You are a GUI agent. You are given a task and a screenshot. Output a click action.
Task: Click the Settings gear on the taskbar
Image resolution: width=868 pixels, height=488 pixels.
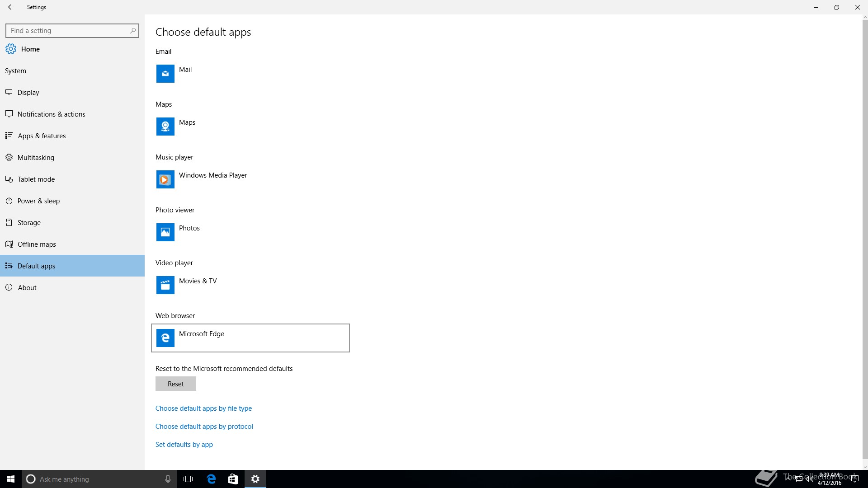coord(255,479)
